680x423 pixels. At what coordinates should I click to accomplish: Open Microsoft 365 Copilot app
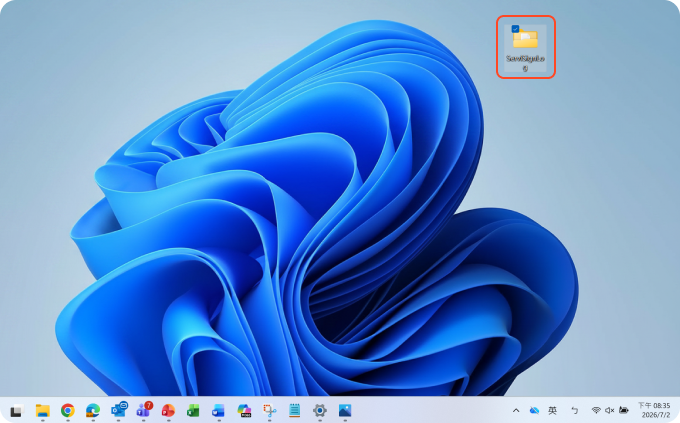tap(244, 410)
